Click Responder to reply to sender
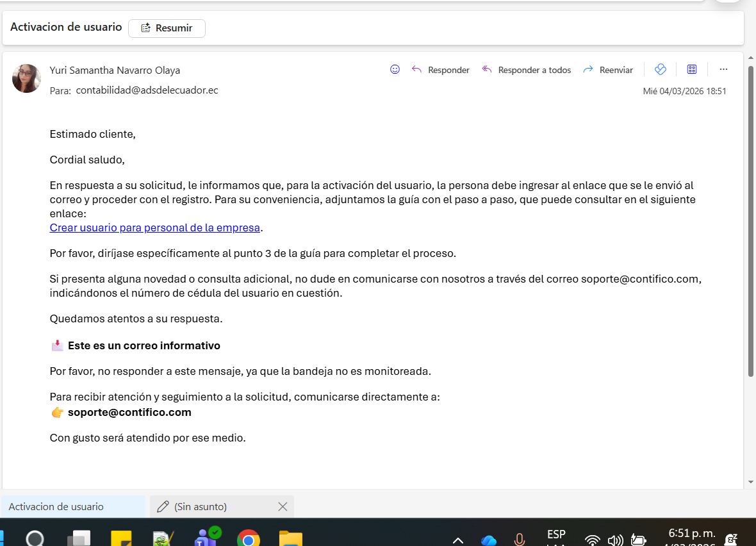The height and width of the screenshot is (546, 756). [441, 70]
